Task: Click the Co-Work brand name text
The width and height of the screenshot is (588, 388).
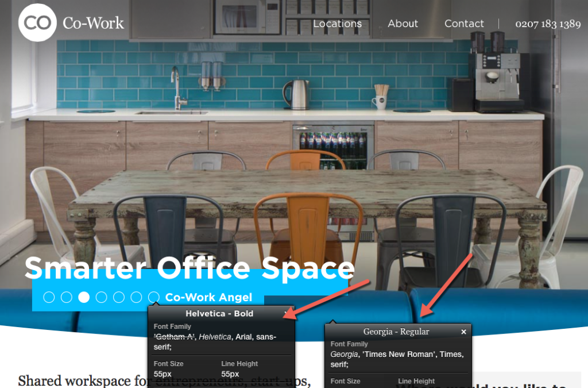Action: (x=93, y=23)
